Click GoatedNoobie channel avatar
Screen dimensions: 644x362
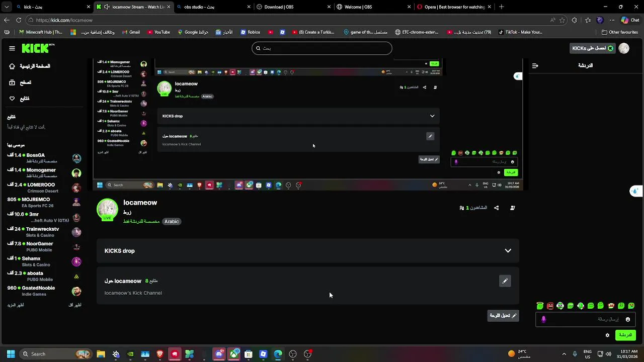pyautogui.click(x=76, y=291)
